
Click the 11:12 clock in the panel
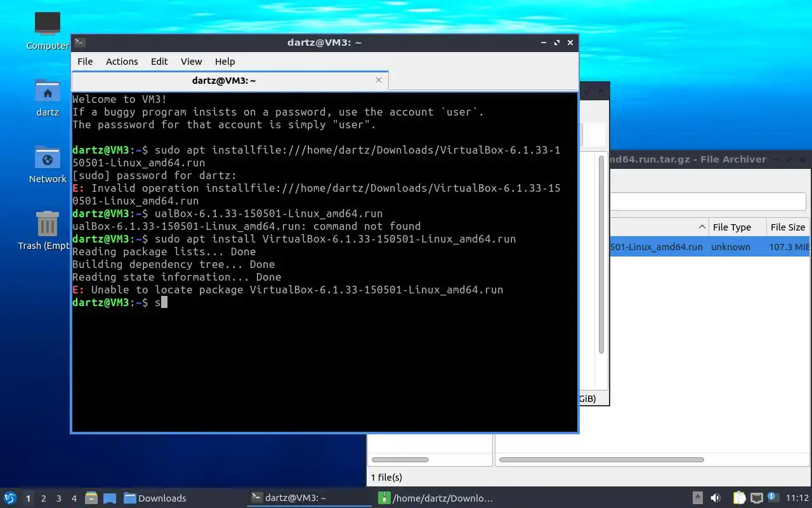point(797,498)
